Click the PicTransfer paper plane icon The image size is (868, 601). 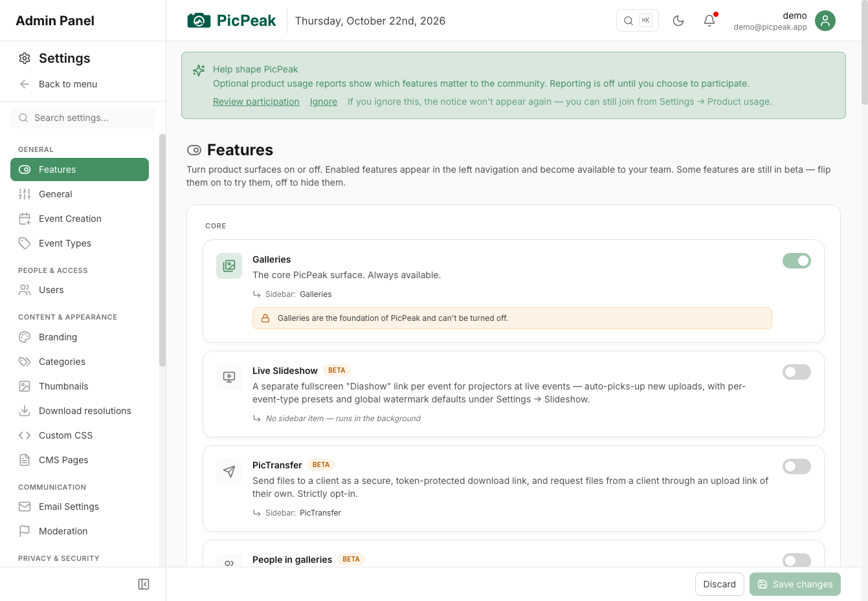229,472
